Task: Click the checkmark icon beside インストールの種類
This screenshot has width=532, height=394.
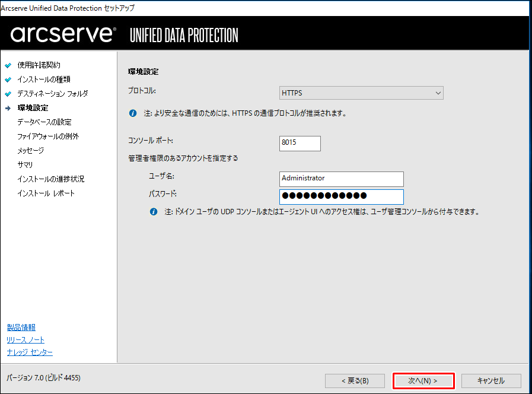Action: tap(8, 80)
